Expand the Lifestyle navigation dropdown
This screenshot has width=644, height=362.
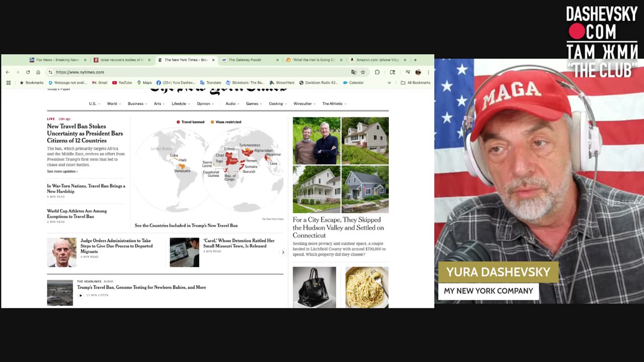click(181, 104)
